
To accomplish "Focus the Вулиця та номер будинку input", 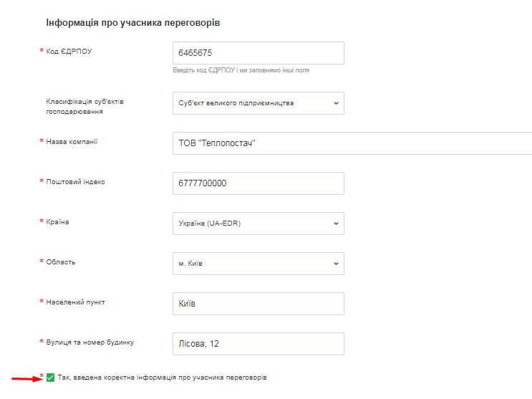I will [258, 344].
